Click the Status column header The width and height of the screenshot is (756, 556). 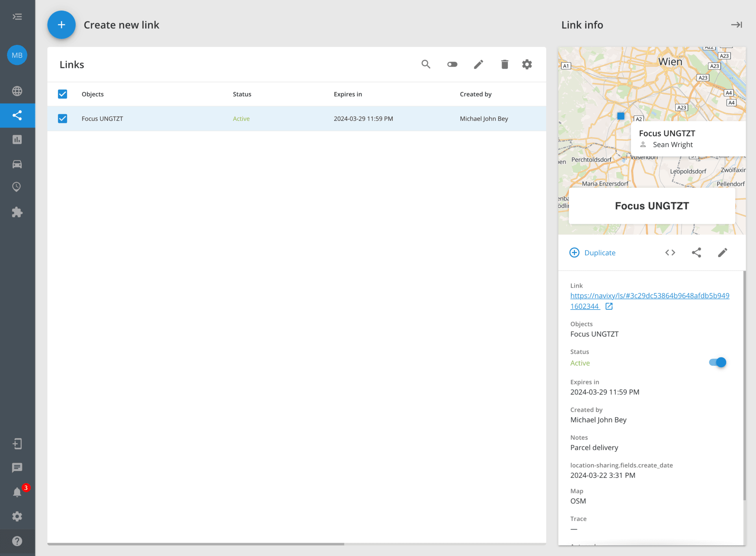click(242, 94)
